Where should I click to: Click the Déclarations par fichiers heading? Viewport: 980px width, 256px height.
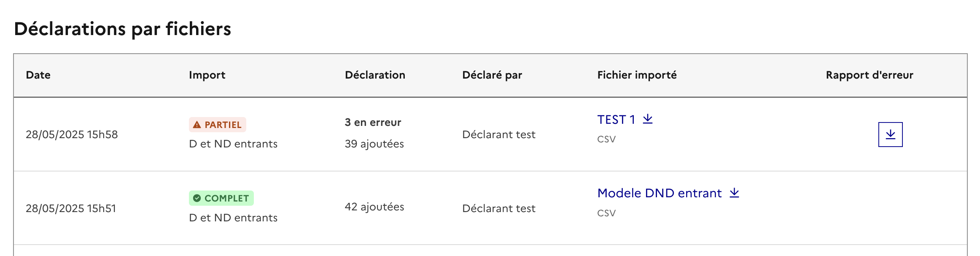[123, 29]
